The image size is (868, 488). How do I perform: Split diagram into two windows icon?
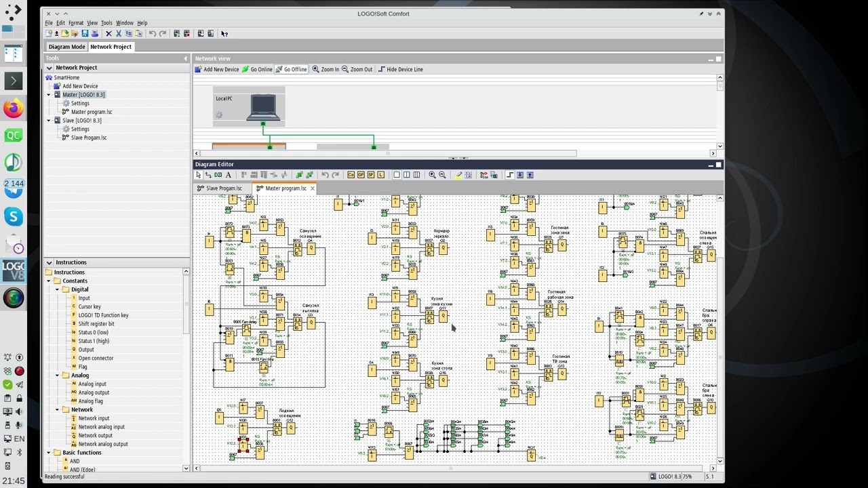pos(407,175)
